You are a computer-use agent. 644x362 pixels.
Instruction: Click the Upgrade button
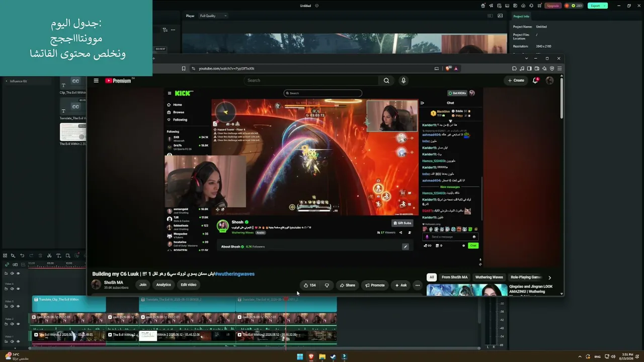(553, 6)
